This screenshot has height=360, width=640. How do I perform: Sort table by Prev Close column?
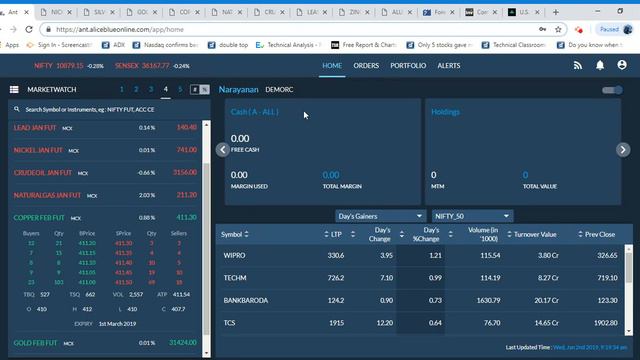[x=597, y=234]
